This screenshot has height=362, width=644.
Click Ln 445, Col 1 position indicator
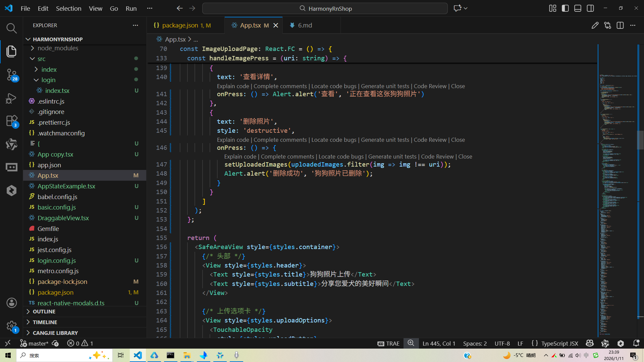click(439, 343)
